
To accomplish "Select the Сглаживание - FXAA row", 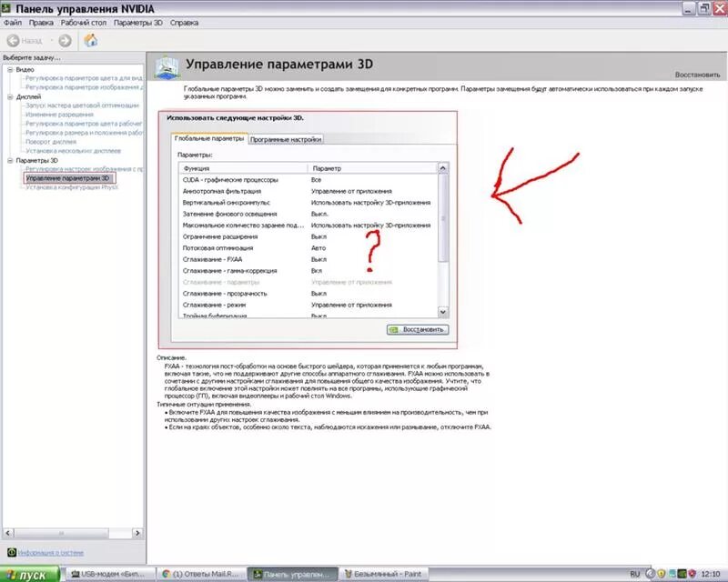I will pyautogui.click(x=308, y=259).
